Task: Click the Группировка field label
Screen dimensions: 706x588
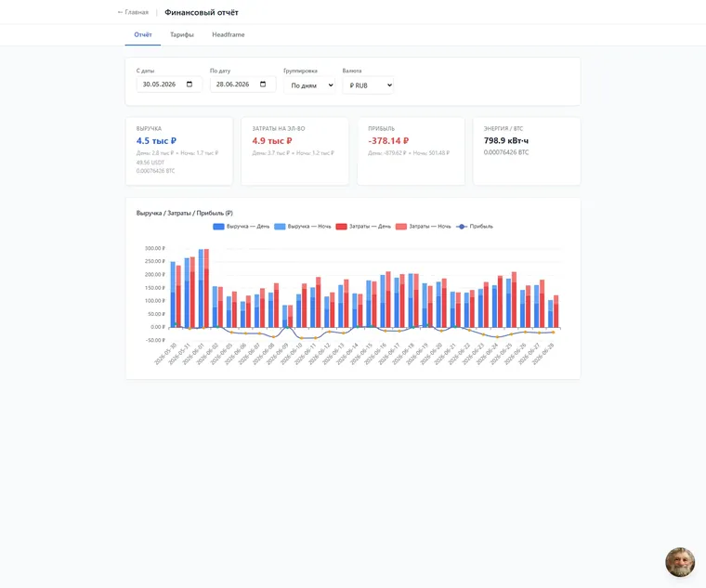Action: (x=300, y=71)
